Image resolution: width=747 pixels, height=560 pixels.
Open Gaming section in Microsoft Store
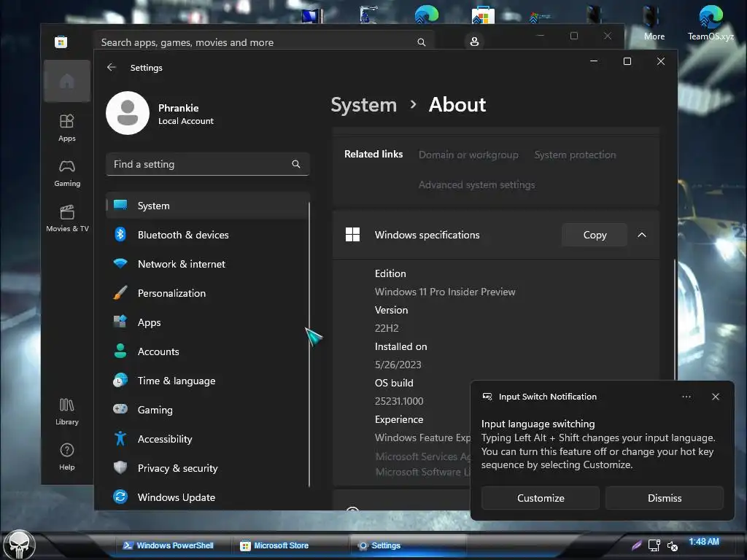pyautogui.click(x=66, y=174)
